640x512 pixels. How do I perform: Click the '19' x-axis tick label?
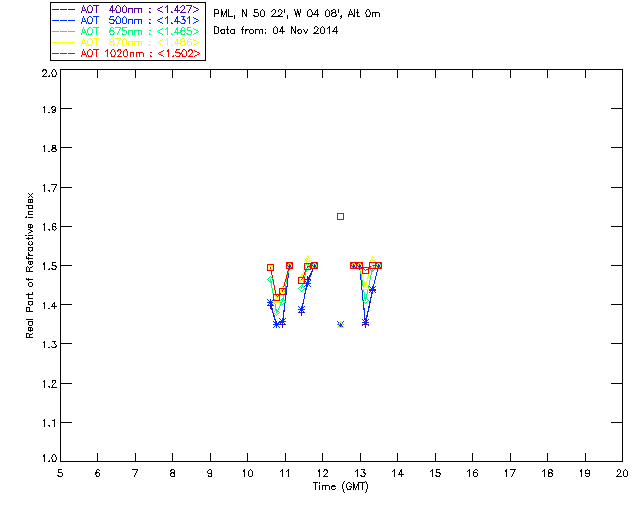[585, 474]
